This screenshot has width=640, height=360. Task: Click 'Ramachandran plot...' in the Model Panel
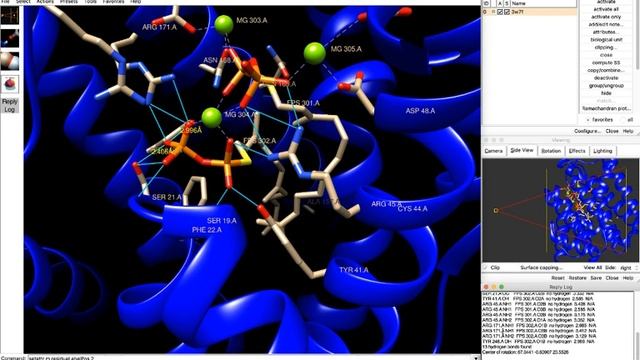[x=606, y=109]
